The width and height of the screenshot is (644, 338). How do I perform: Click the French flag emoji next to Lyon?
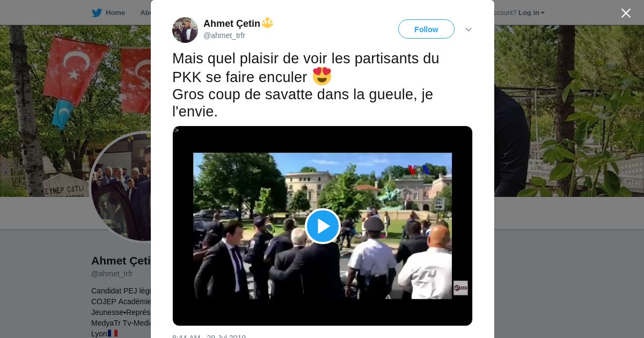click(x=113, y=333)
